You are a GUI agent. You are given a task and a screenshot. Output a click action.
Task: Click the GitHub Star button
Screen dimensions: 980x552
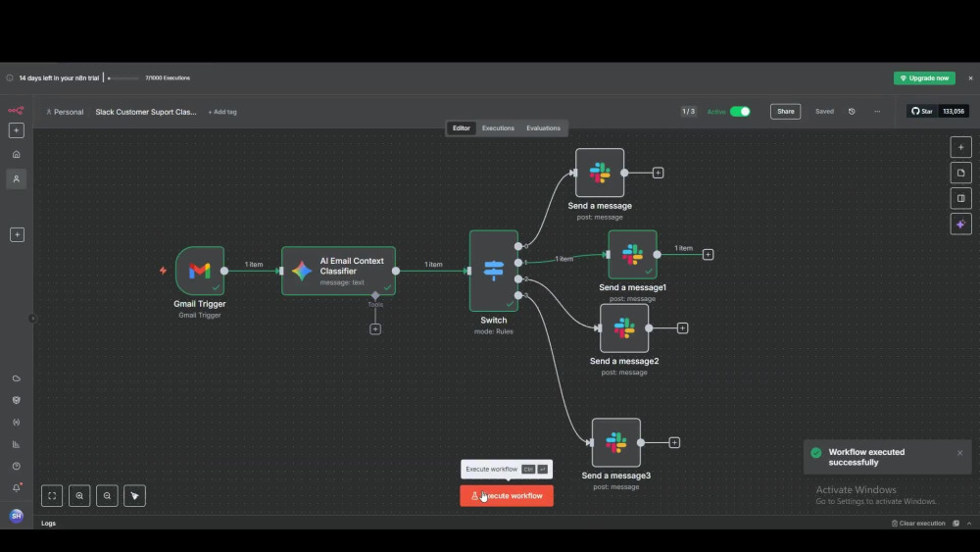coord(922,111)
